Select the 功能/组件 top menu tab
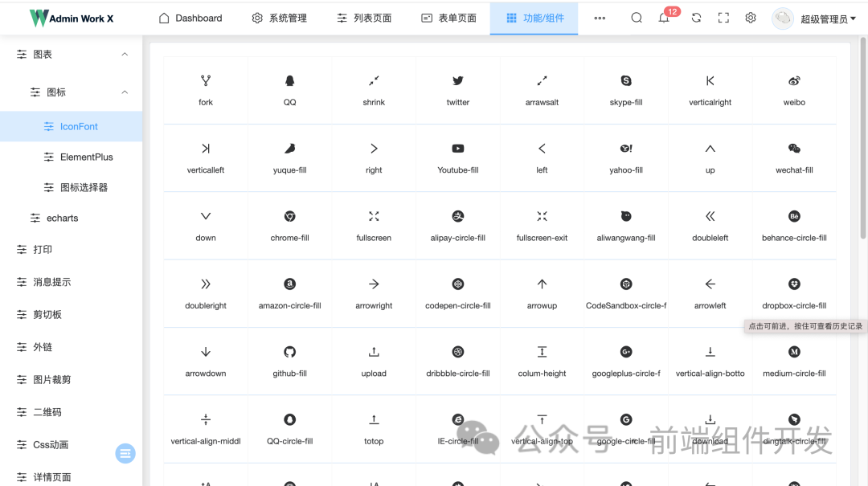The image size is (868, 486). (x=534, y=18)
